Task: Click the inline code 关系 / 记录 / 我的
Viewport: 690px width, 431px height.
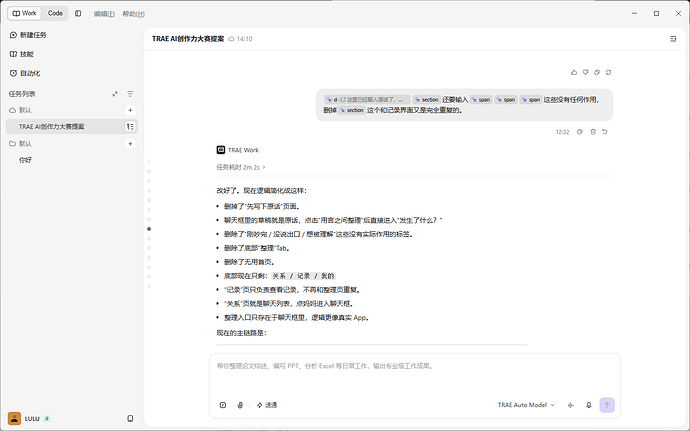Action: [x=304, y=276]
